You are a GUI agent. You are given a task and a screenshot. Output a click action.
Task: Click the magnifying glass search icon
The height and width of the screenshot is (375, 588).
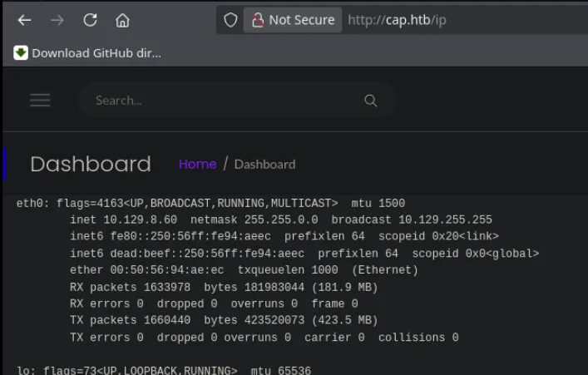pos(370,101)
